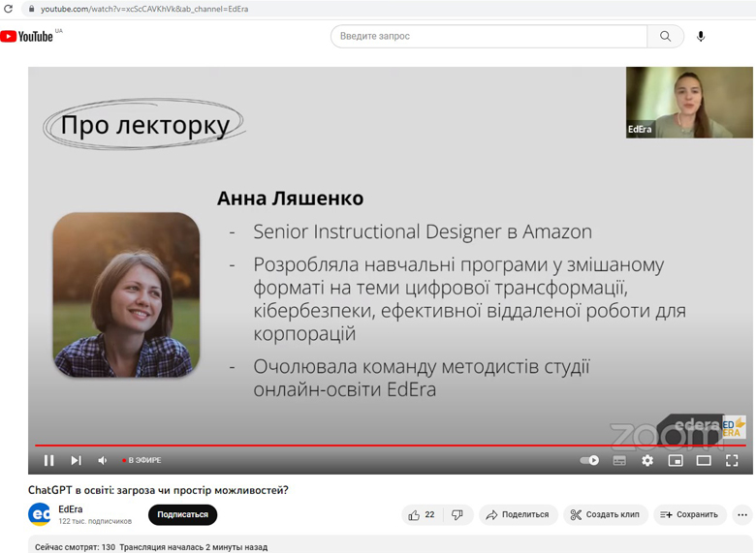Subscribe with the "Подписаться" button
The width and height of the screenshot is (756, 553).
(x=183, y=514)
